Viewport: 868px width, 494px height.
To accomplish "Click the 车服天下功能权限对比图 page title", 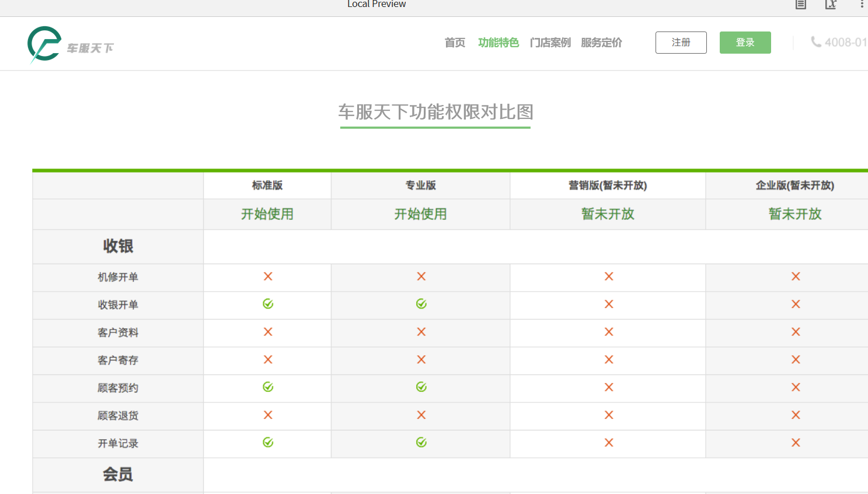I will (x=435, y=112).
